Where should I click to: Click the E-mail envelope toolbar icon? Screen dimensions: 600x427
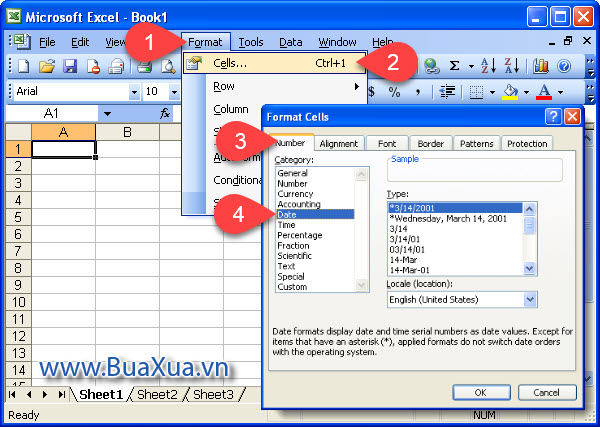coord(116,66)
